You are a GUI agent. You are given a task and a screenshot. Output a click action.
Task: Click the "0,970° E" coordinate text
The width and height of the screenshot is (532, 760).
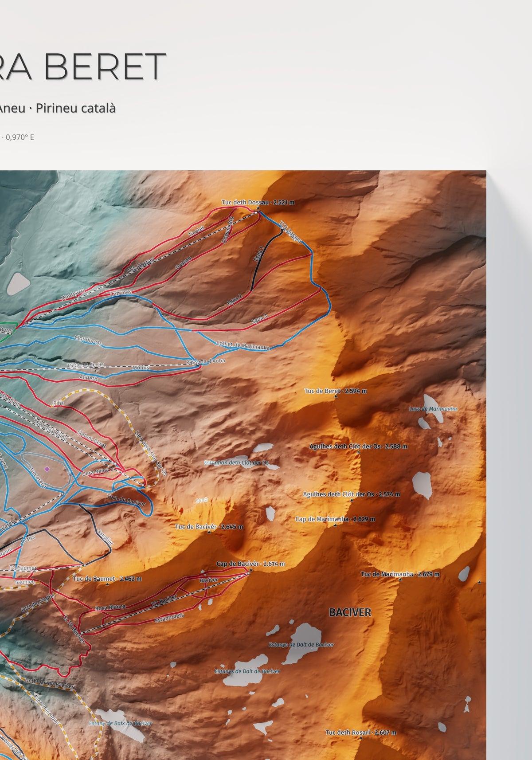(x=20, y=137)
